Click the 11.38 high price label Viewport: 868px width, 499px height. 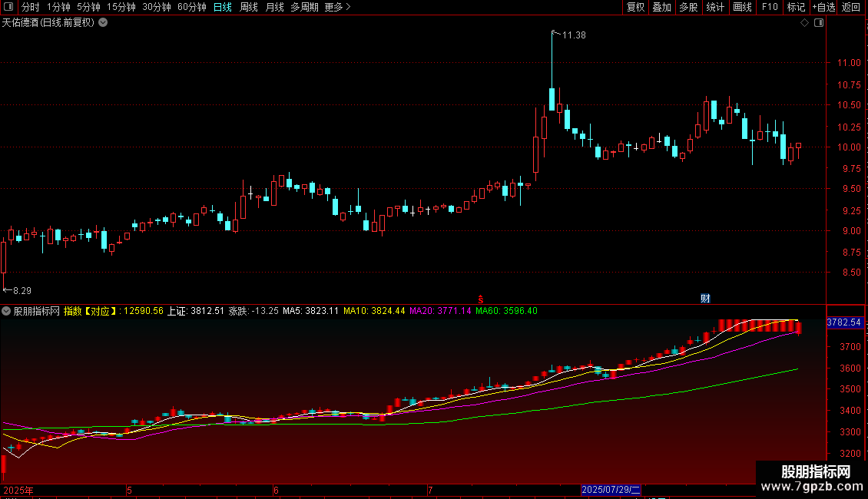(574, 35)
